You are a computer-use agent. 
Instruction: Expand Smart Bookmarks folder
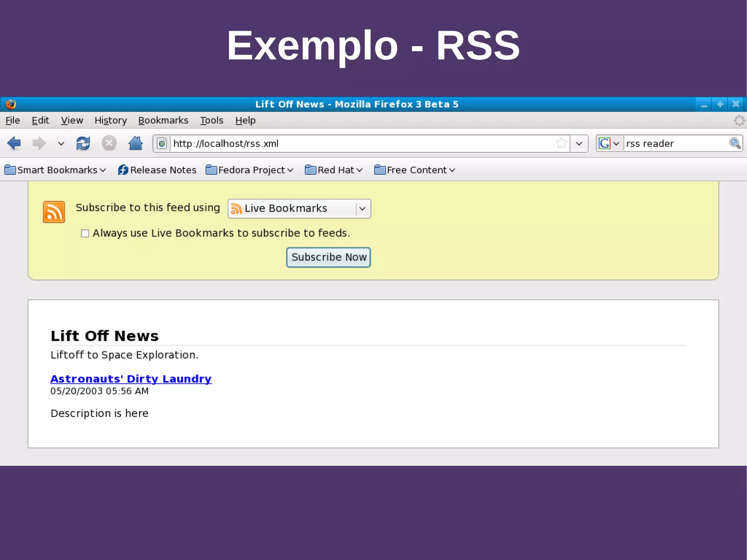[55, 170]
